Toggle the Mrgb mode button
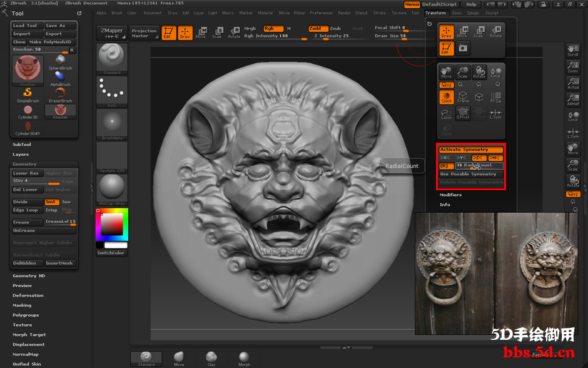The image size is (588, 368). [250, 29]
